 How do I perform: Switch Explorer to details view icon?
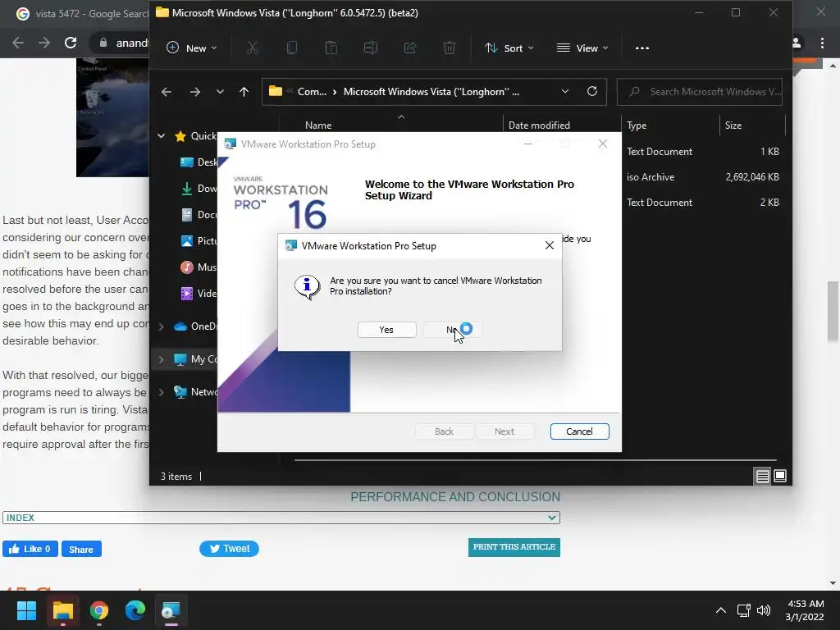pos(762,476)
